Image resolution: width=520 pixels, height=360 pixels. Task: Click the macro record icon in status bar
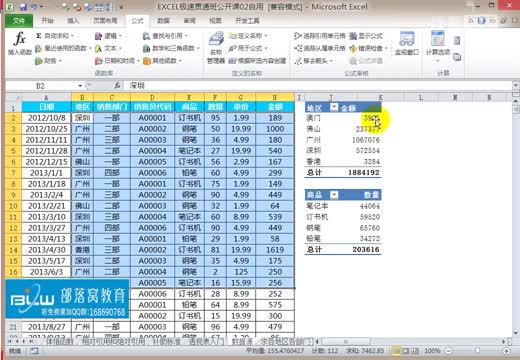[x=34, y=351]
